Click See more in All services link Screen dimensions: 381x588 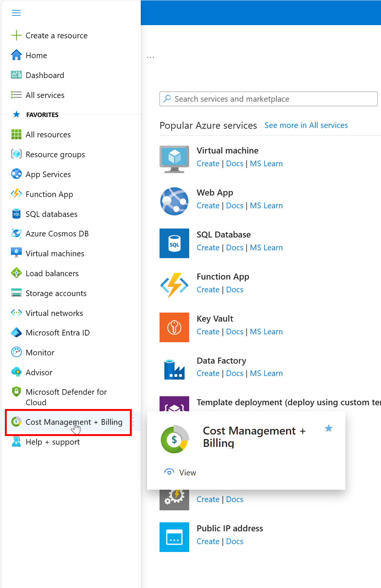tap(306, 125)
